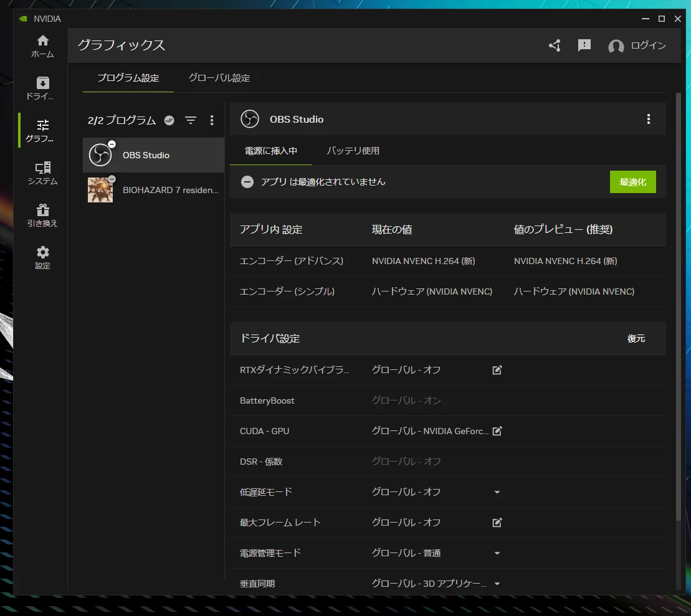Click the NVIDIA logo in title bar
This screenshot has height=616, width=691.
click(23, 19)
